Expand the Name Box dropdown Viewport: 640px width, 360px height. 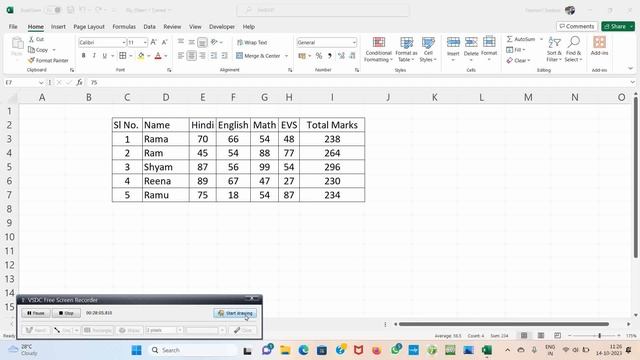coord(41,82)
